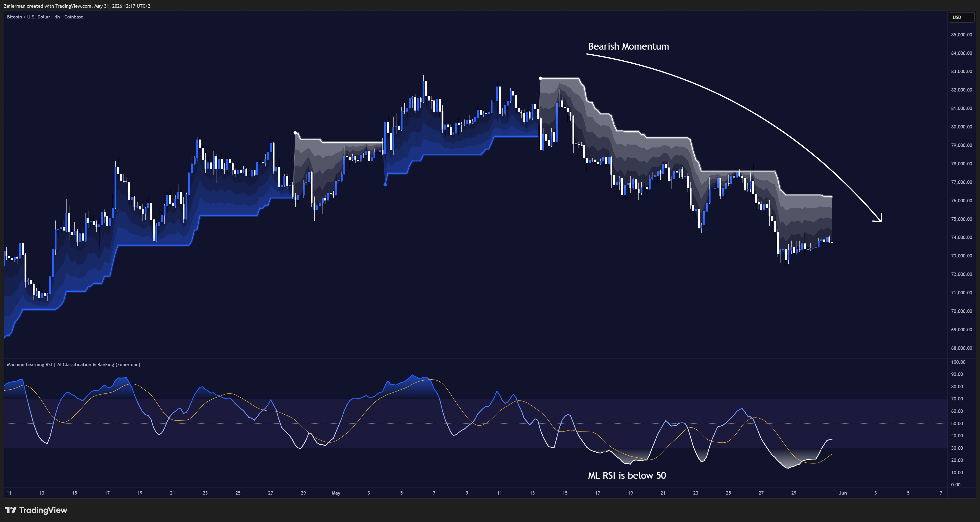Click the 75,000.00 price axis label
980x522 pixels.
coord(961,219)
